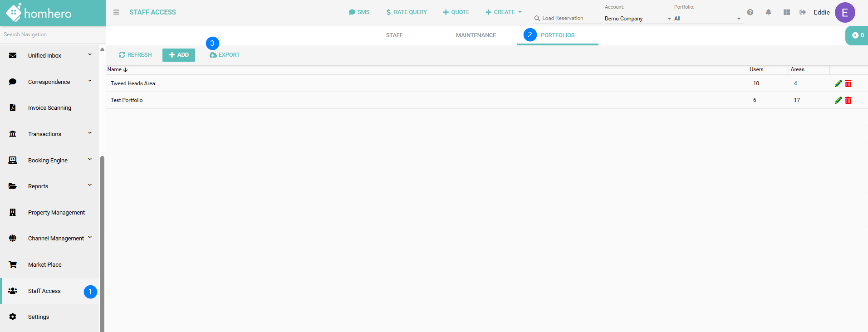Click the logout icon
This screenshot has height=332, width=868.
point(803,12)
